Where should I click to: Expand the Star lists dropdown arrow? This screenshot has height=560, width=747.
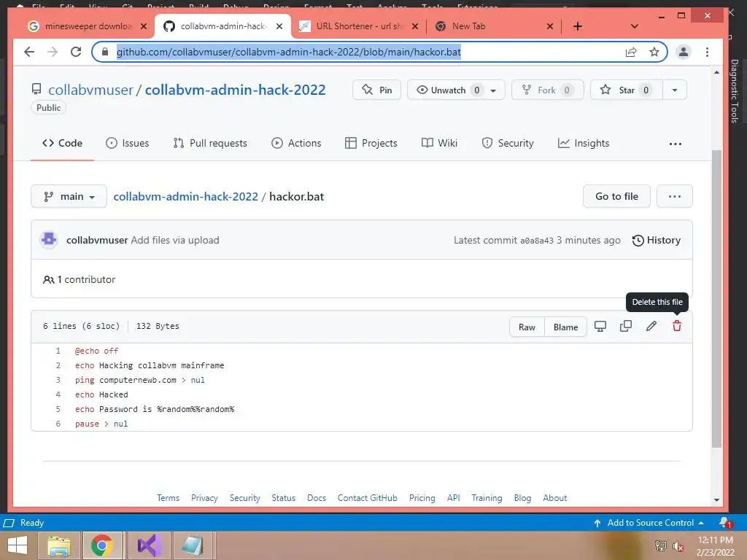[675, 90]
